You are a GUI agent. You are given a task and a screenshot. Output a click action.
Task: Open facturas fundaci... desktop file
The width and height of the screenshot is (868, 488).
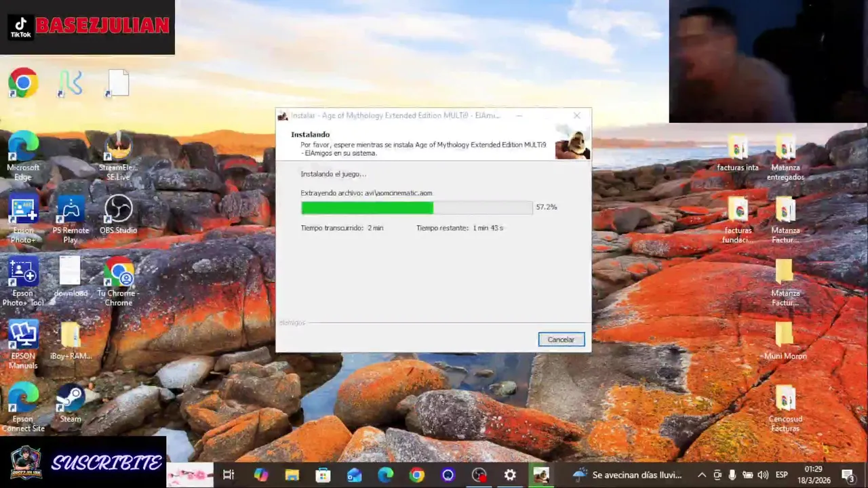point(738,220)
